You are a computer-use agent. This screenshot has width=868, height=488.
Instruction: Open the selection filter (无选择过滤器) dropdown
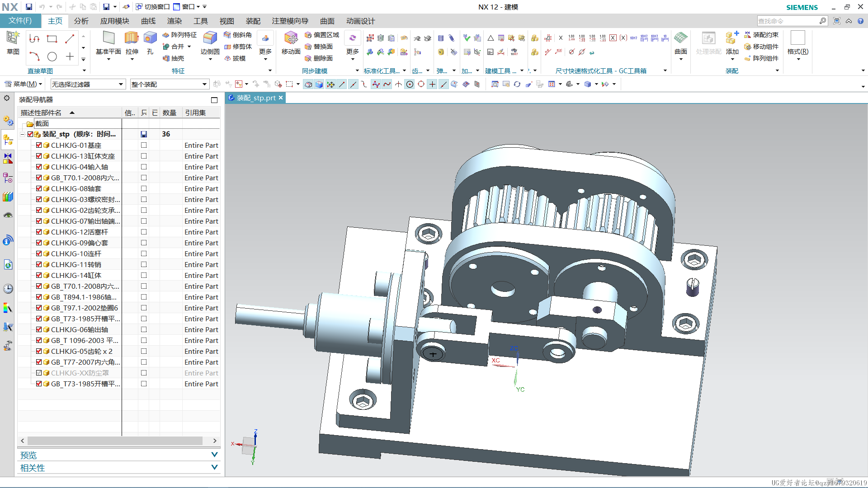point(88,84)
